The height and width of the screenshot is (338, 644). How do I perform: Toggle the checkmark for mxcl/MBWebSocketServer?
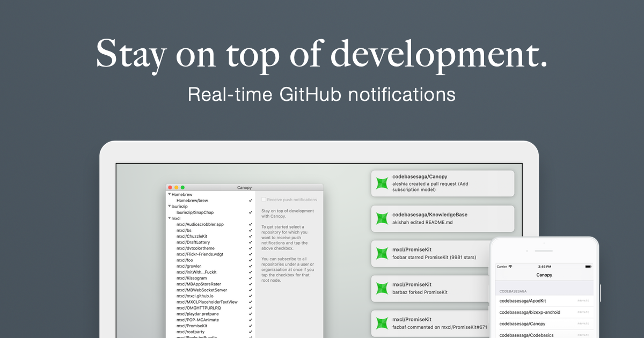click(251, 290)
